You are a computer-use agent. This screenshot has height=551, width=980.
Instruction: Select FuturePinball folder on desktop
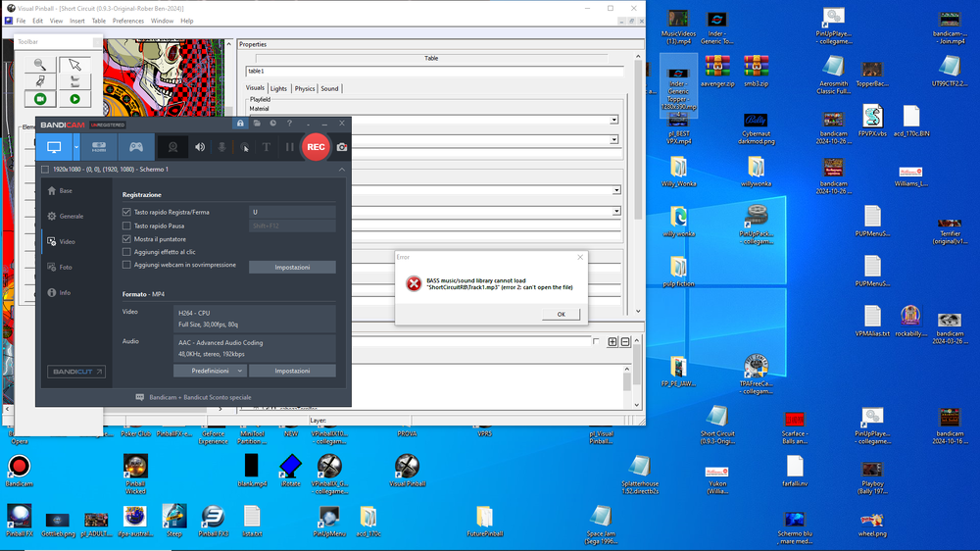point(485,522)
